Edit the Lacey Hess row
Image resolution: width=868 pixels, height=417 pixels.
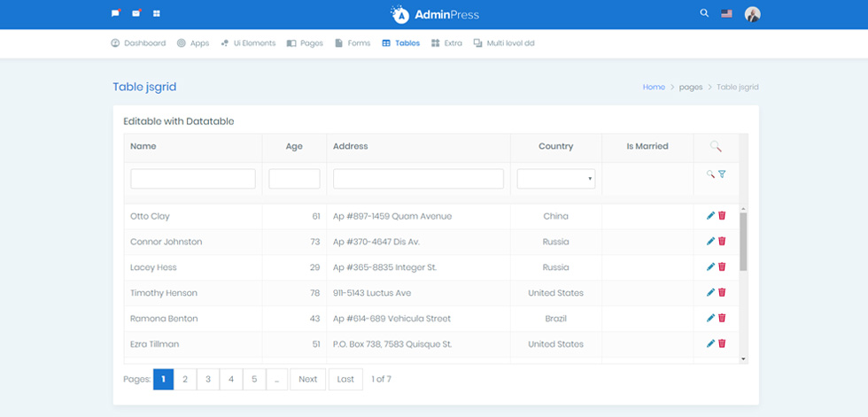710,266
